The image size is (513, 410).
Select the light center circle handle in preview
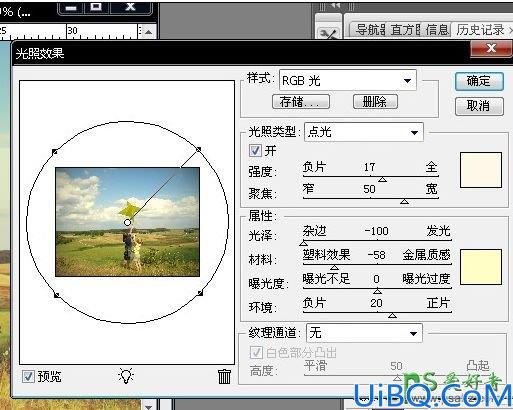[127, 222]
